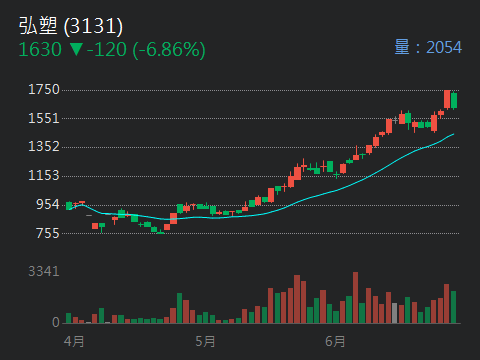Click the volume label 量：2054
480x360 pixels.
428,47
